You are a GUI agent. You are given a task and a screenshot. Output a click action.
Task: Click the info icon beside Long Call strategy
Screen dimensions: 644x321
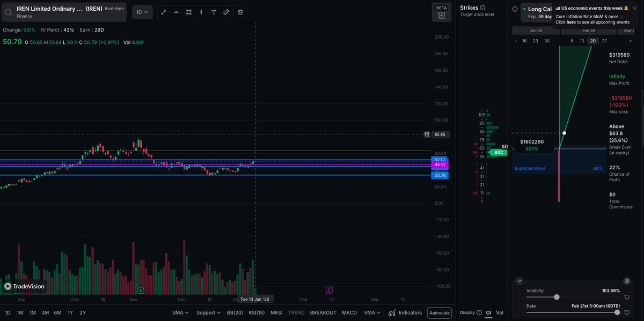pos(515,9)
